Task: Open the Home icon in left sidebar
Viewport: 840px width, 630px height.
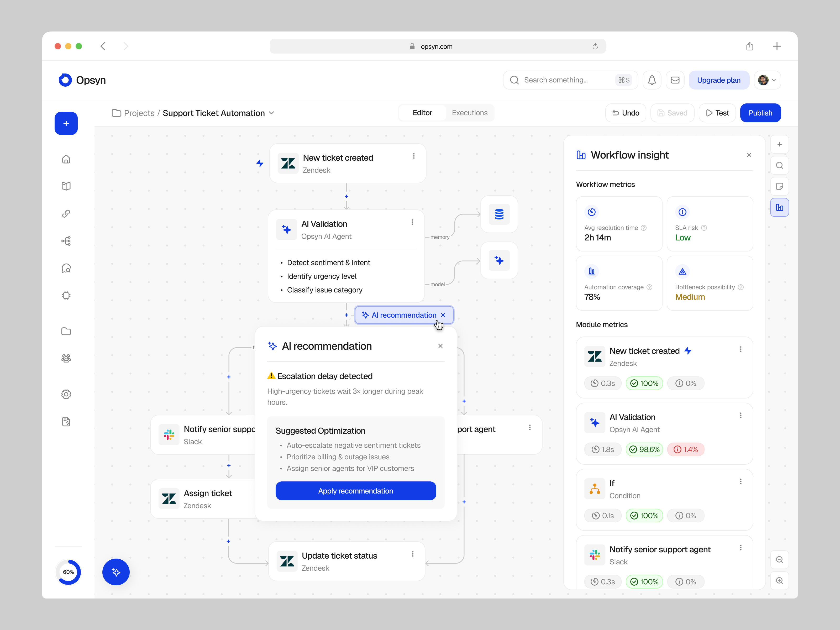Action: (x=66, y=159)
